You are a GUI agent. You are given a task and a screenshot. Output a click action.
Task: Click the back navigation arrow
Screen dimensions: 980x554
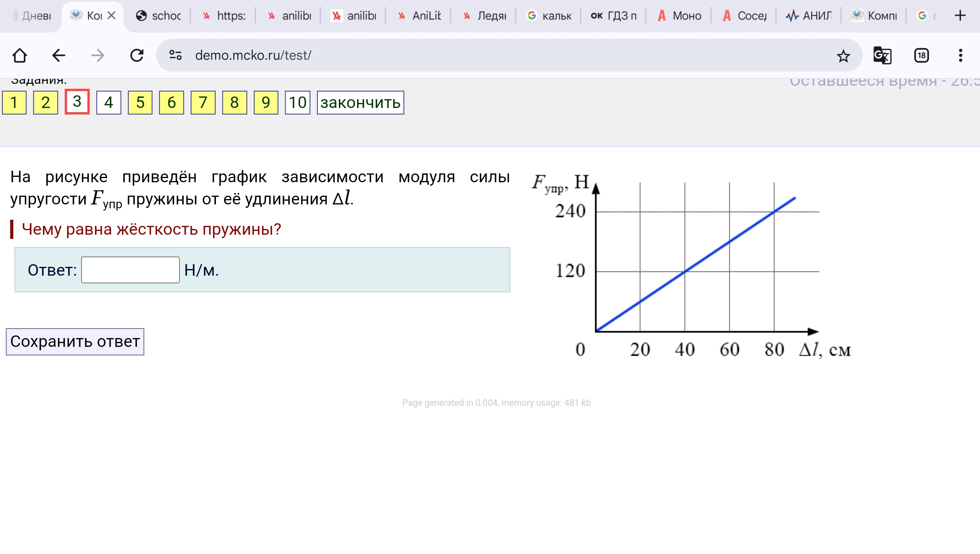point(59,55)
